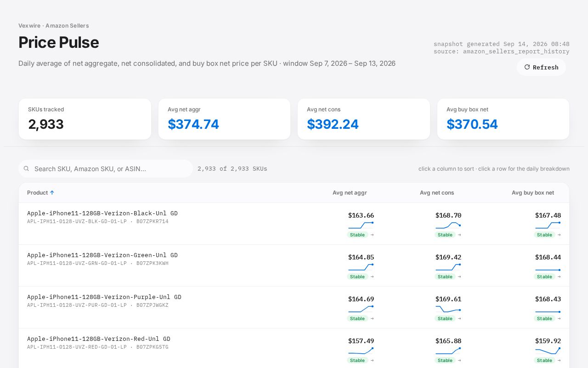
Task: Click the Stable badge under $169.42
Action: (x=445, y=276)
